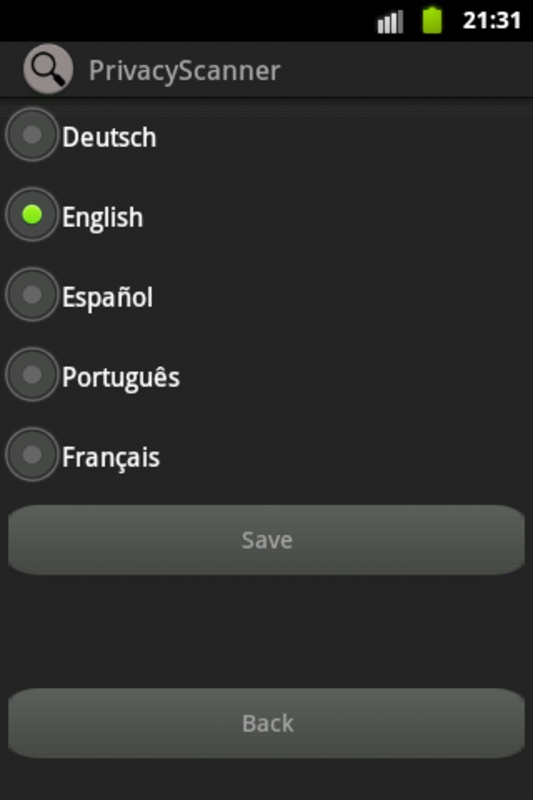Tap the signal strength icon

(390, 22)
